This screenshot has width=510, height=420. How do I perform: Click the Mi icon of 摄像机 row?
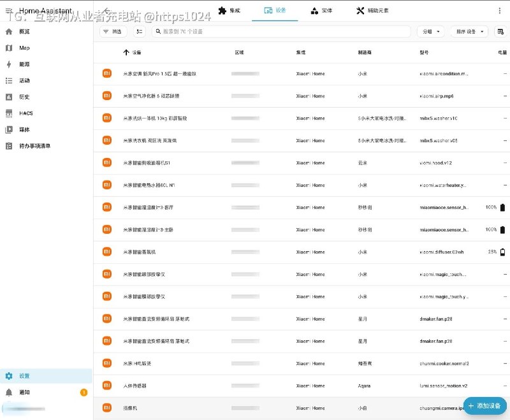click(x=106, y=407)
